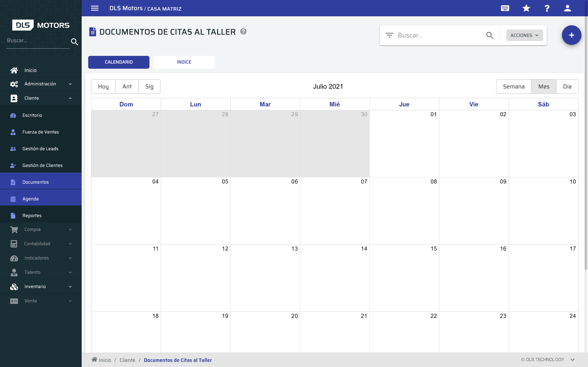Open the on-screen keyboard tool

[505, 8]
